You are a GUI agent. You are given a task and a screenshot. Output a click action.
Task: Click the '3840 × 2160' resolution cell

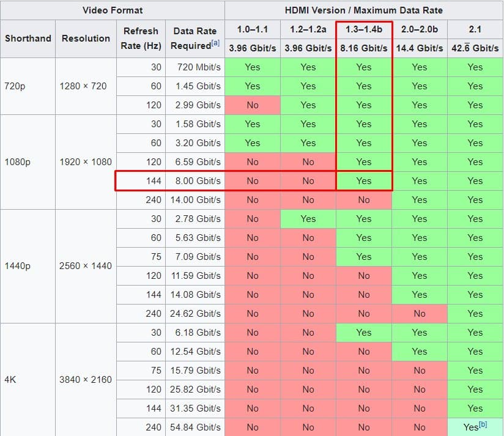pyautogui.click(x=86, y=380)
